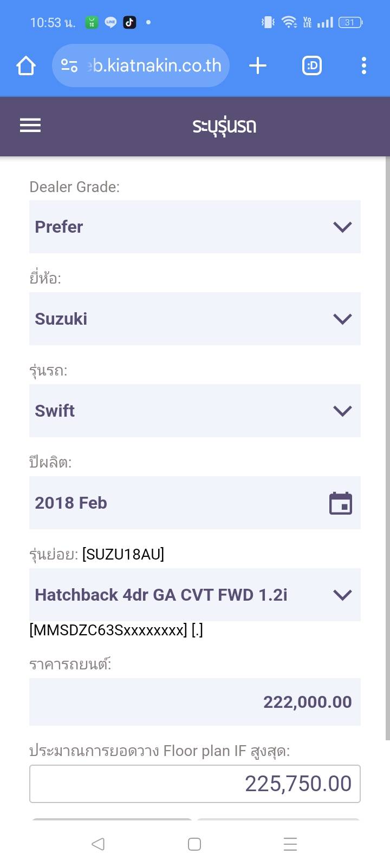Viewport: 390px width, 868px height.
Task: Click the 2018 Feb production date field
Action: [x=173, y=503]
